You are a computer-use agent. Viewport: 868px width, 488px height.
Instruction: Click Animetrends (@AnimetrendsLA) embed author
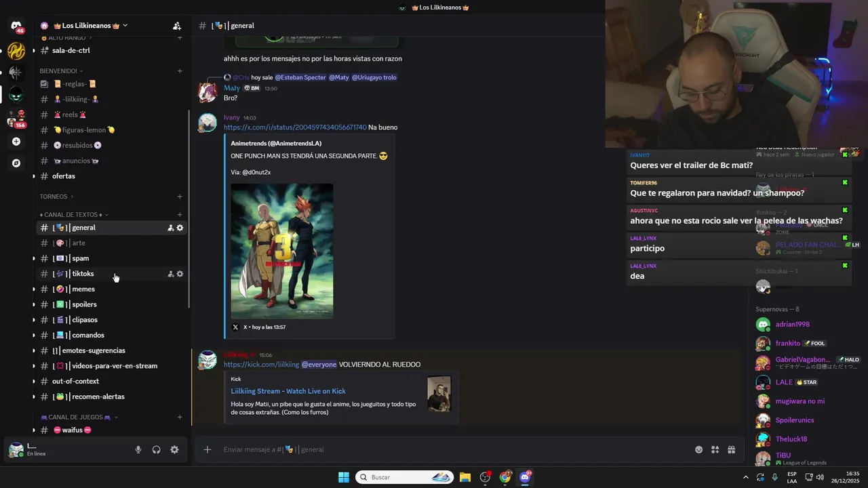(276, 144)
